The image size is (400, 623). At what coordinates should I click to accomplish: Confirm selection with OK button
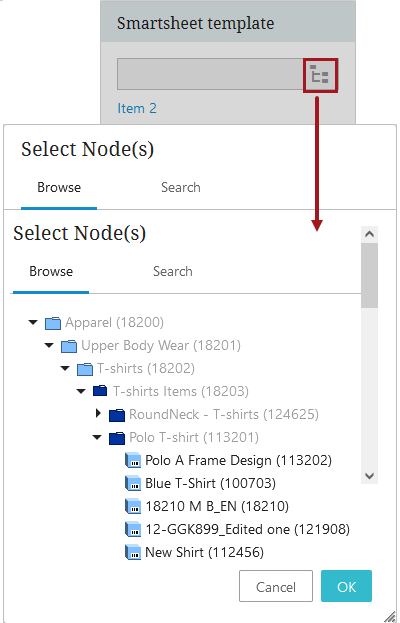coord(346,586)
